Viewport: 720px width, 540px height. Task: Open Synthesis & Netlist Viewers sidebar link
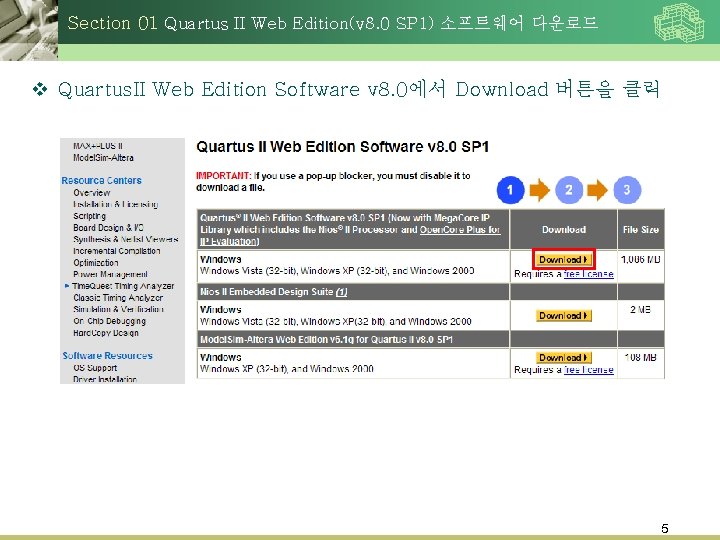click(125, 239)
